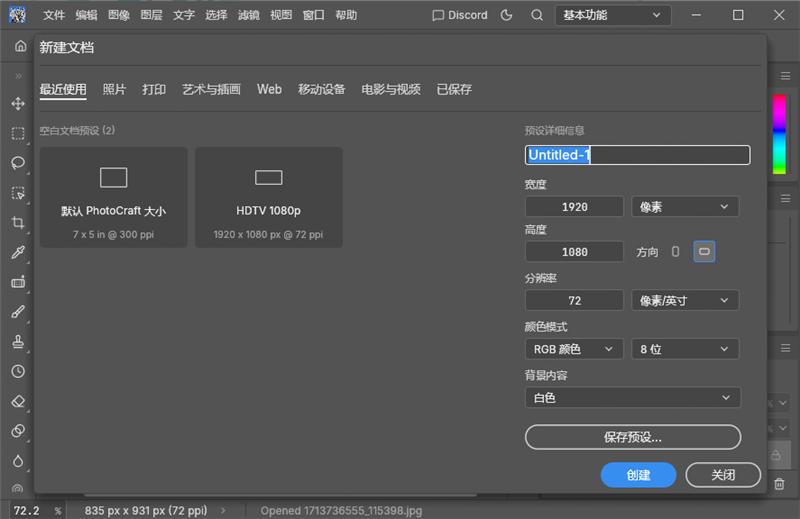800x519 pixels.
Task: Choose the 默认 PhotoCraft 大小 preset
Action: pyautogui.click(x=114, y=197)
